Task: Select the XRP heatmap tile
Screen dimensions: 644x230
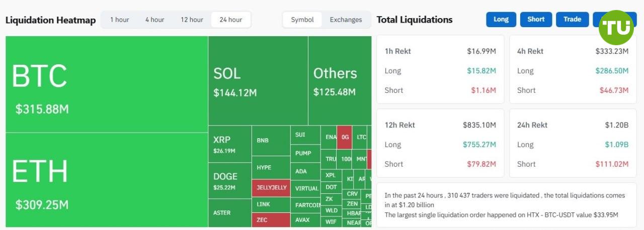Action: pyautogui.click(x=229, y=144)
